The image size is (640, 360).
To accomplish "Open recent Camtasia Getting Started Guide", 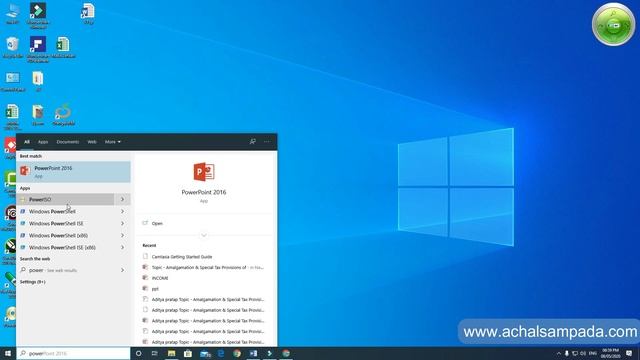I will (x=182, y=257).
